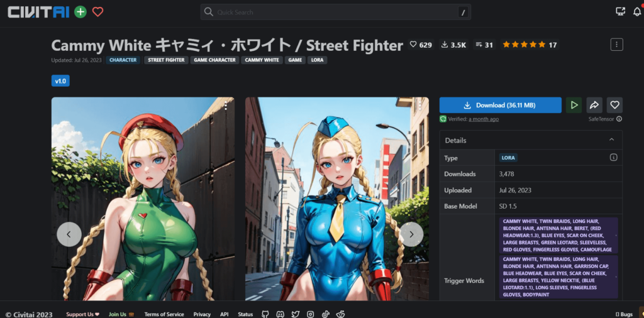Collapse the Details panel chevron
Viewport: 644px width, 318px height.
pyautogui.click(x=611, y=140)
